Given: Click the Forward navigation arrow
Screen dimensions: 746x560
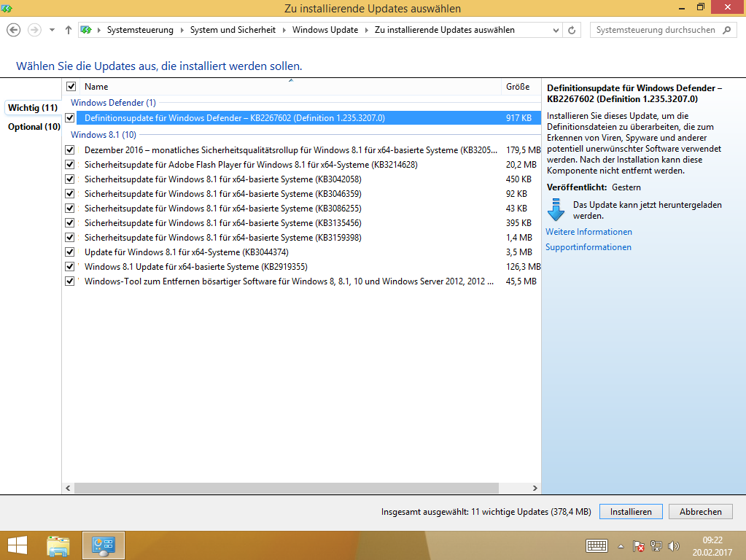Looking at the screenshot, I should pos(34,30).
